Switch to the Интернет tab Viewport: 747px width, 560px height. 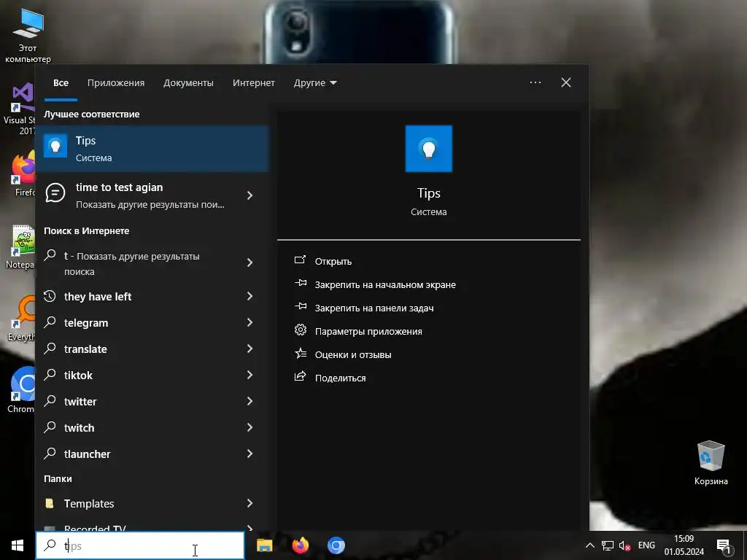pos(253,83)
